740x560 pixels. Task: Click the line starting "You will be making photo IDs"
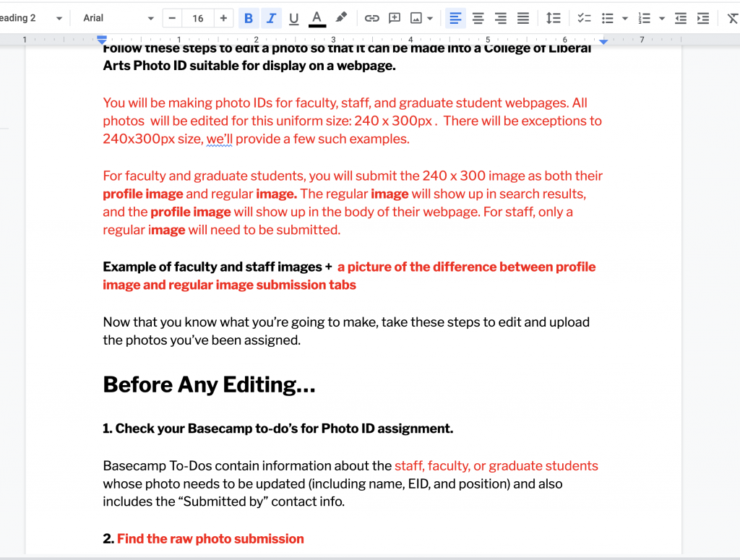(345, 103)
